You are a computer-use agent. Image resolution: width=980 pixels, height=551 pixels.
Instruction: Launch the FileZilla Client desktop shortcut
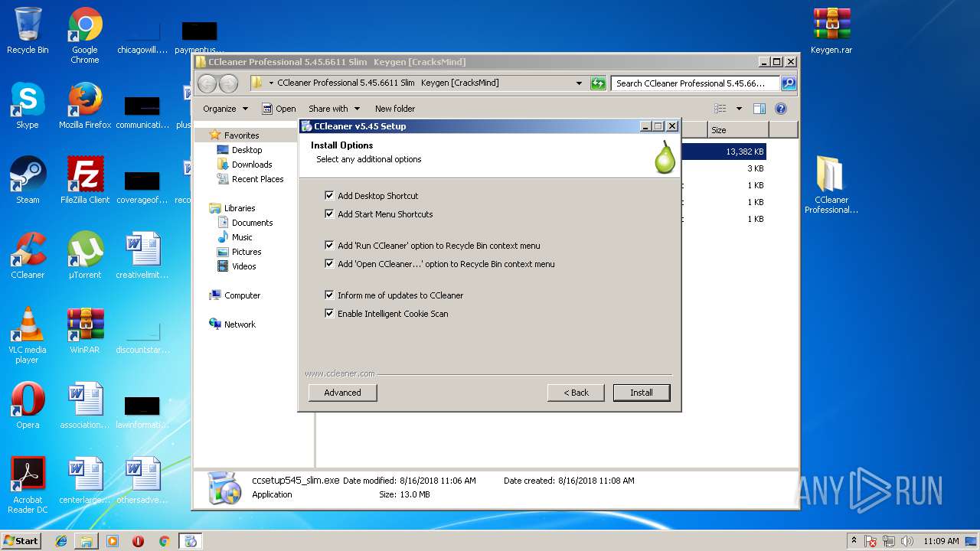[x=85, y=181]
